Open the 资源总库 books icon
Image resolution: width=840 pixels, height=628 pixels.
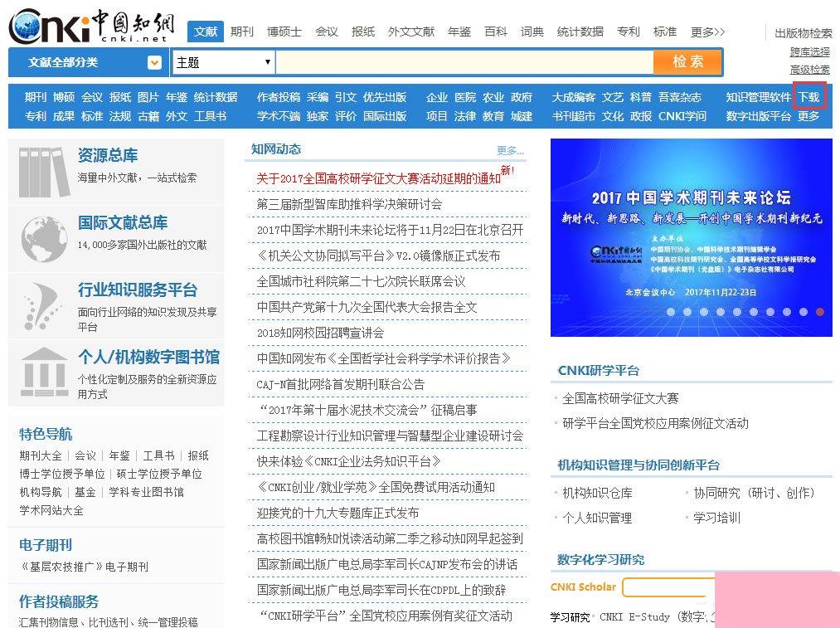43,172
